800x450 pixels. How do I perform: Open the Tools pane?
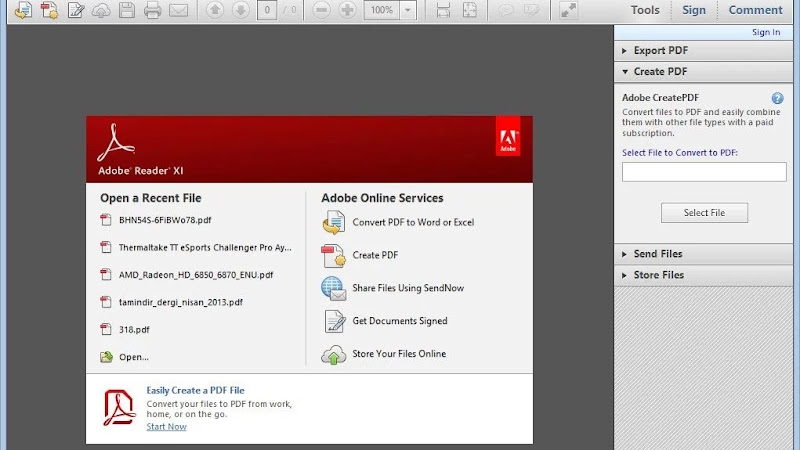645,10
